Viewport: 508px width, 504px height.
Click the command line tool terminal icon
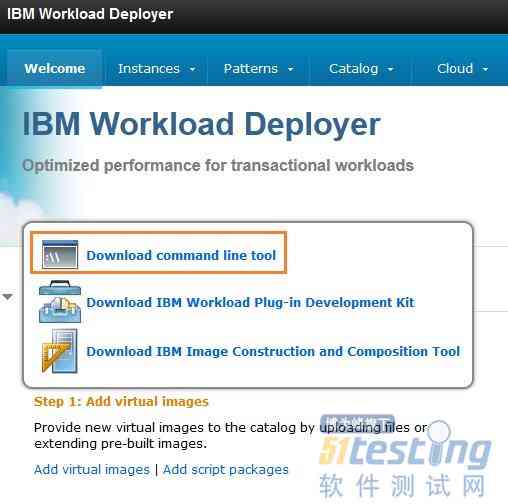click(x=60, y=254)
